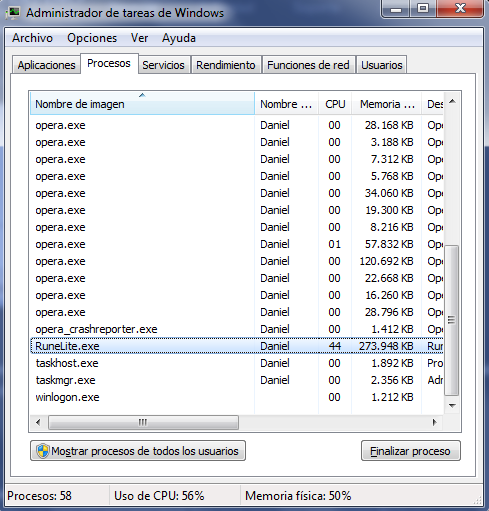
Task: Switch to the Aplicaciones tab
Action: coord(46,65)
